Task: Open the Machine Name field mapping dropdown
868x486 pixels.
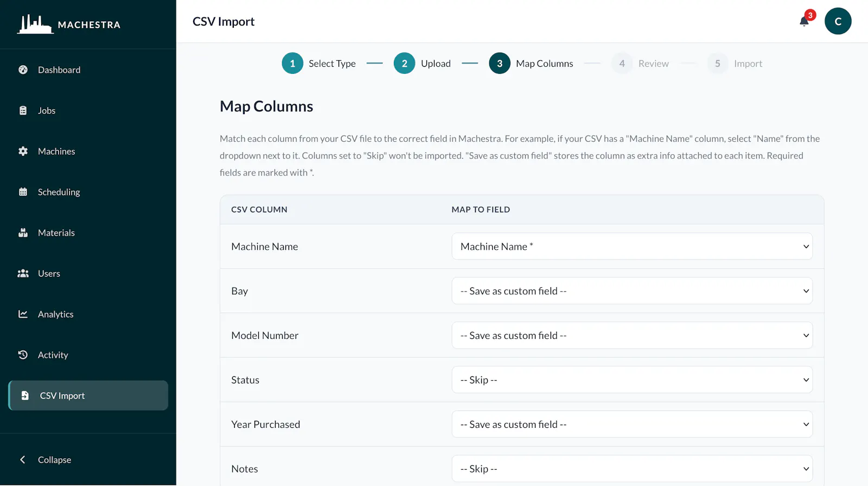Action: (632, 247)
